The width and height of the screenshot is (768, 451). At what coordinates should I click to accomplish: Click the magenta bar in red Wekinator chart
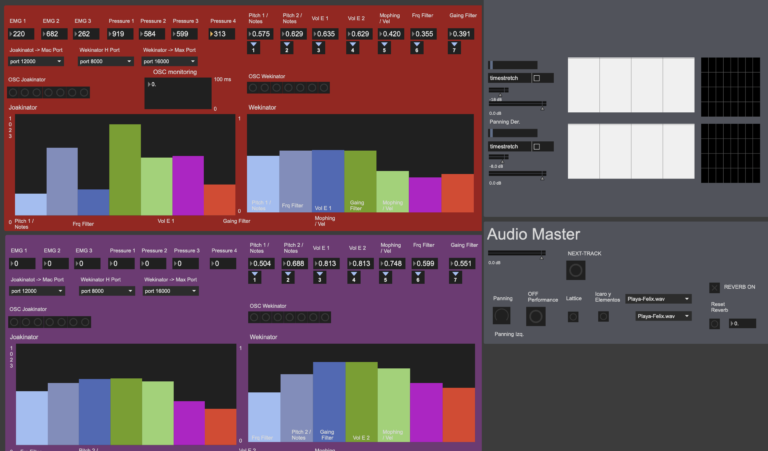[x=425, y=195]
